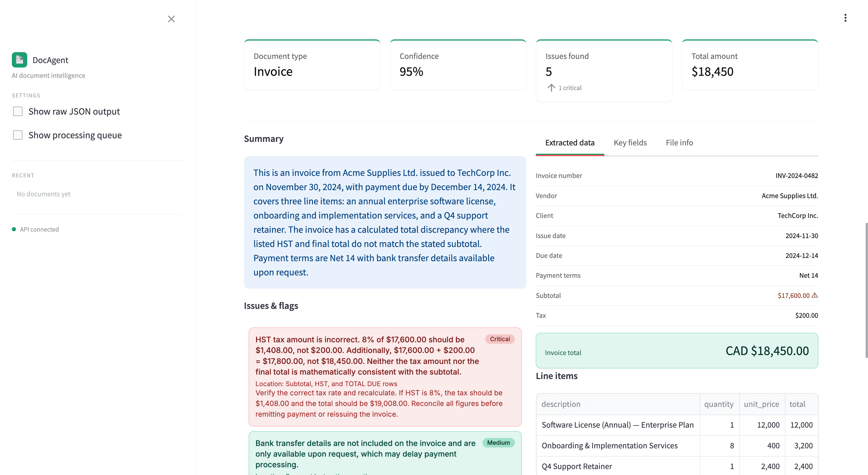Image resolution: width=868 pixels, height=475 pixels.
Task: Click the Medium severity badge
Action: pos(498,443)
